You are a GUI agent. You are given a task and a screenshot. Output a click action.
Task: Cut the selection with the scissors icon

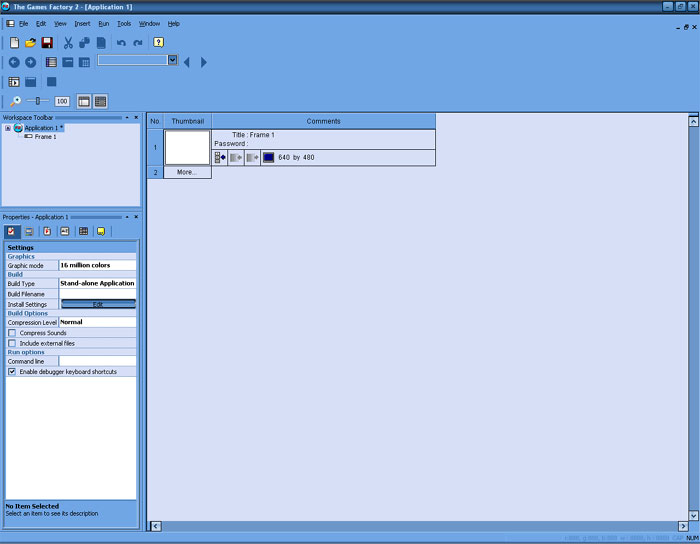point(68,42)
